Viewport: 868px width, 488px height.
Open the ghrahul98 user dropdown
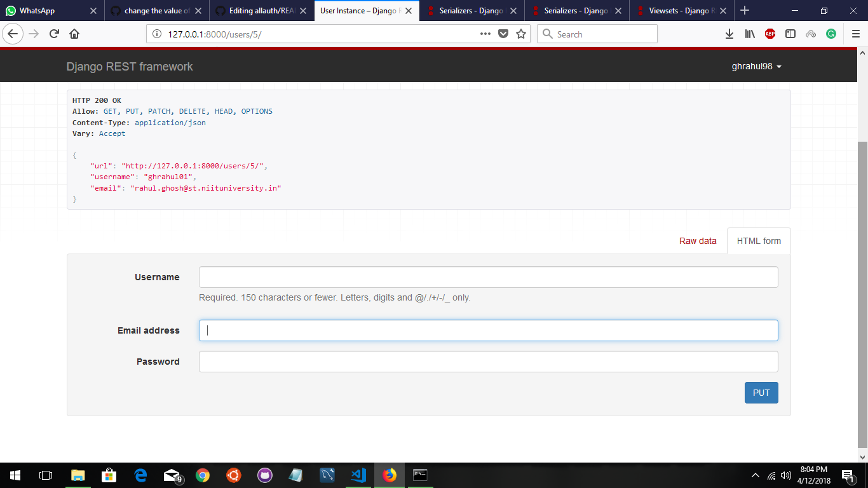click(756, 66)
